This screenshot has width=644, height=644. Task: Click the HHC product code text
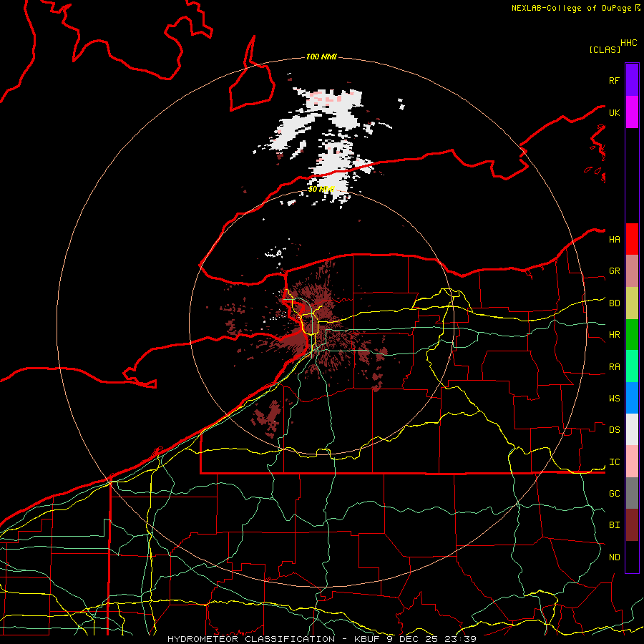pyautogui.click(x=628, y=43)
